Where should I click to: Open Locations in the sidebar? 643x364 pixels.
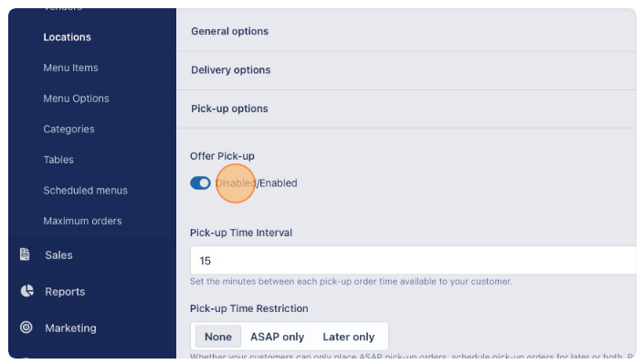pyautogui.click(x=68, y=37)
